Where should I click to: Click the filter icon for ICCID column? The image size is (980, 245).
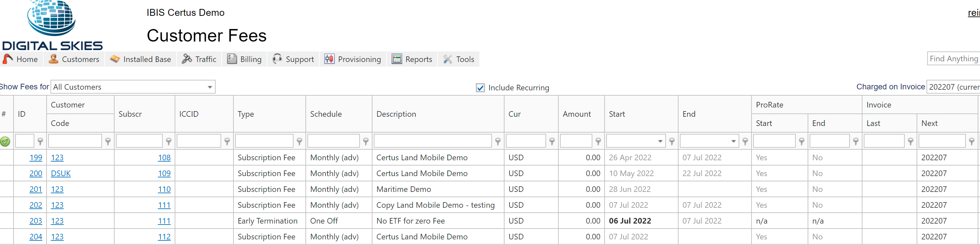[227, 141]
